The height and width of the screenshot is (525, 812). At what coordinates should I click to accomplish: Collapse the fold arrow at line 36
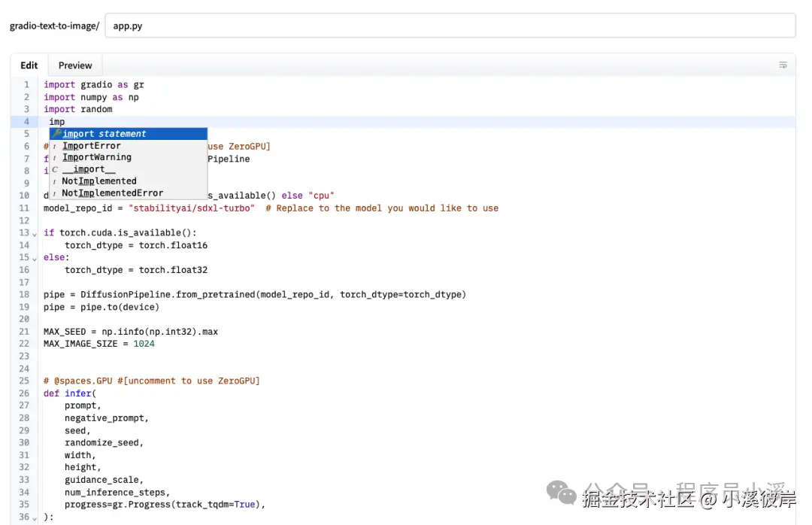(35, 518)
